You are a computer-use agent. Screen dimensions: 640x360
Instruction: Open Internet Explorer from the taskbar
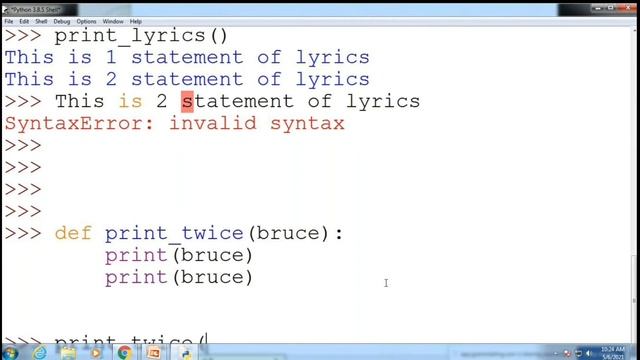point(40,353)
